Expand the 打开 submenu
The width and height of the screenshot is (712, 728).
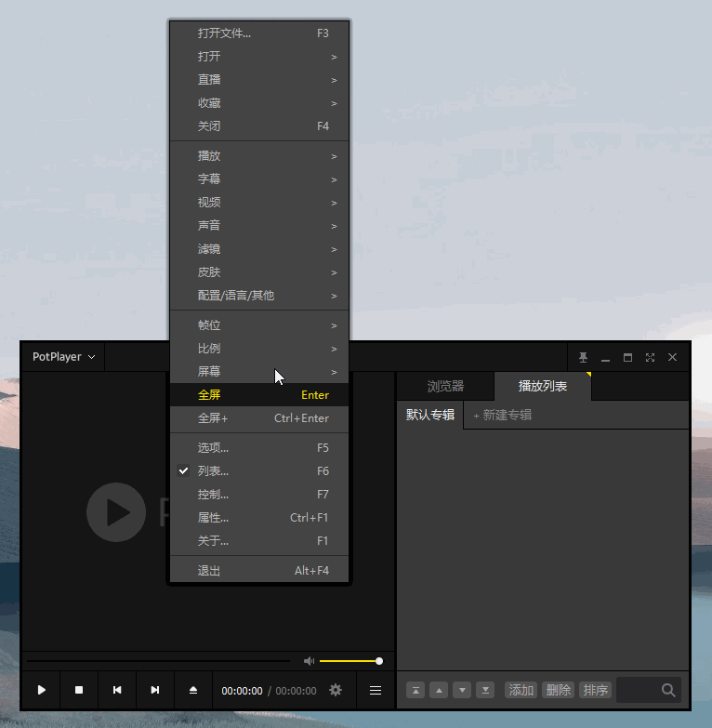(259, 57)
